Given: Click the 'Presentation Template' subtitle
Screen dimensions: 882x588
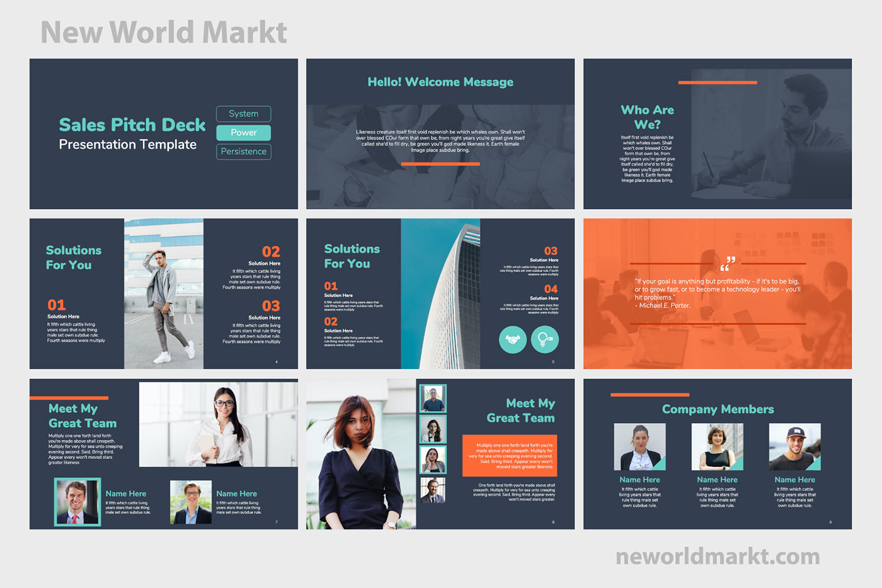Looking at the screenshot, I should [128, 145].
